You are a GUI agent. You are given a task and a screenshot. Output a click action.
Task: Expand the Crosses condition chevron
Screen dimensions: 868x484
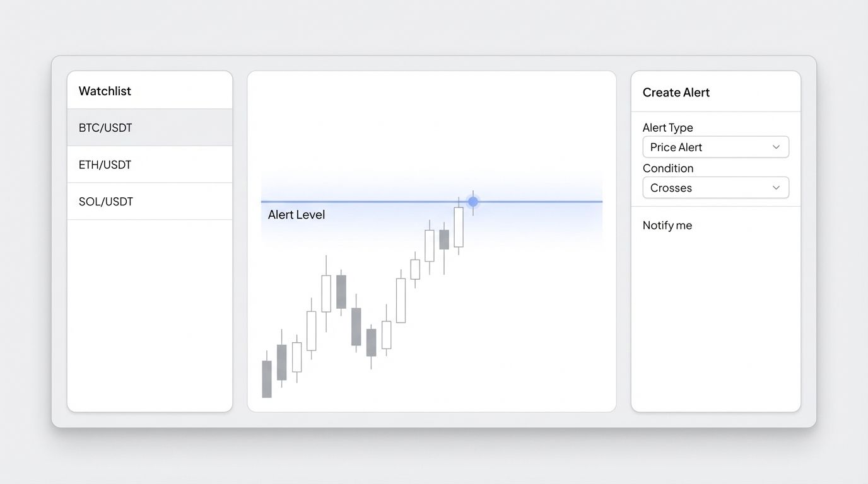[776, 187]
